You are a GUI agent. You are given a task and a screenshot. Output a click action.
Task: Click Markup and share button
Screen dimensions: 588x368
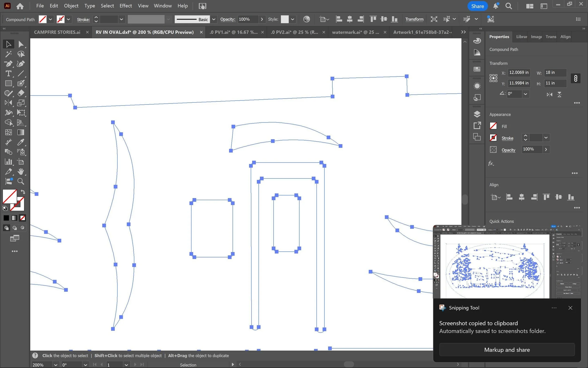tap(507, 350)
